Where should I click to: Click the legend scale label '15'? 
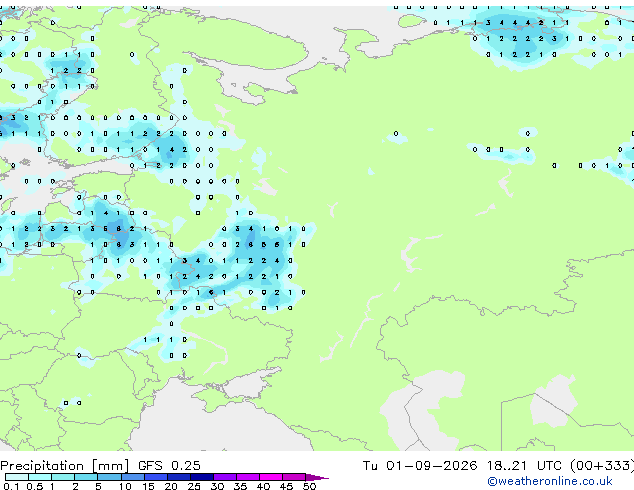(x=148, y=486)
